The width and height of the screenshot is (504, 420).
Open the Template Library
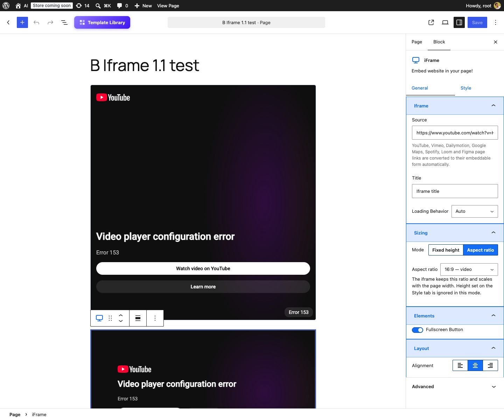click(102, 22)
